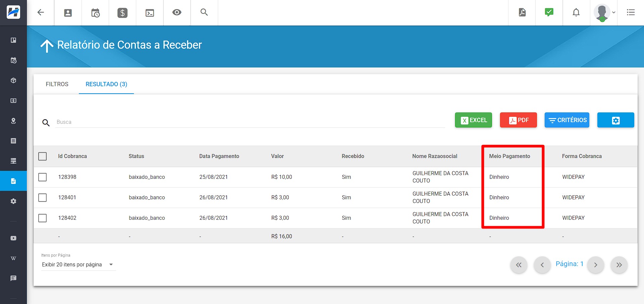Click the application logo at top left
Image resolution: width=644 pixels, height=304 pixels.
13,12
